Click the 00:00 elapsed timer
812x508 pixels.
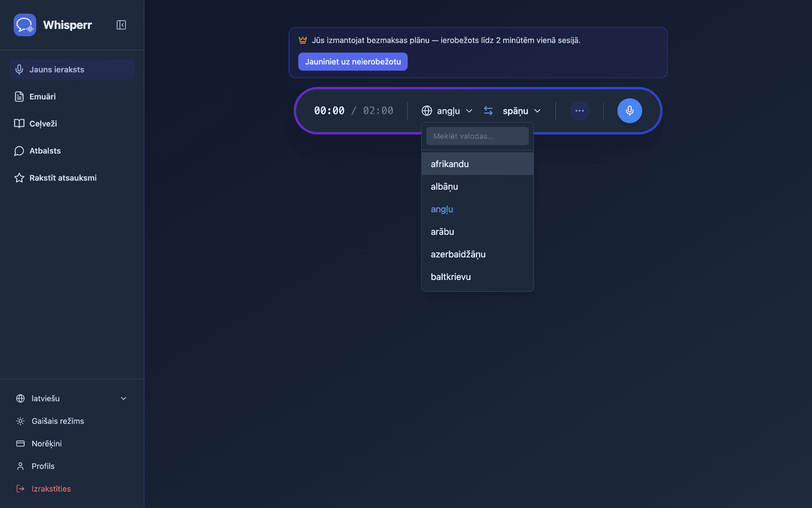point(329,111)
